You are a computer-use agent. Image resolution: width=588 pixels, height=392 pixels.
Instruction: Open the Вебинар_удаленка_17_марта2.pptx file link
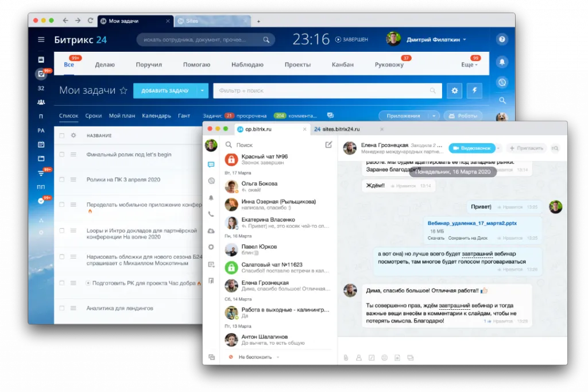tap(471, 222)
